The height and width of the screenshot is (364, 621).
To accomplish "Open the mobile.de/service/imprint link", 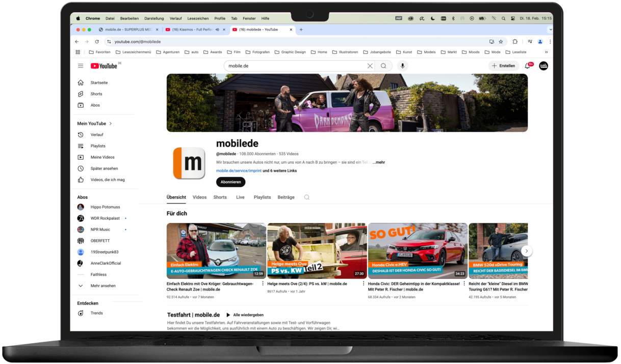I will pyautogui.click(x=239, y=171).
